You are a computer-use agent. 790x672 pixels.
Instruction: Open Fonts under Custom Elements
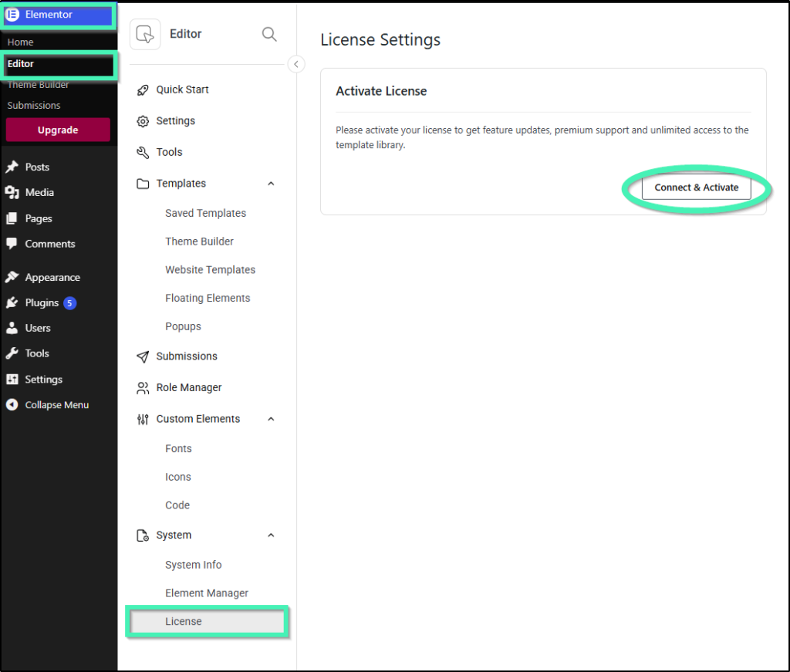(178, 449)
